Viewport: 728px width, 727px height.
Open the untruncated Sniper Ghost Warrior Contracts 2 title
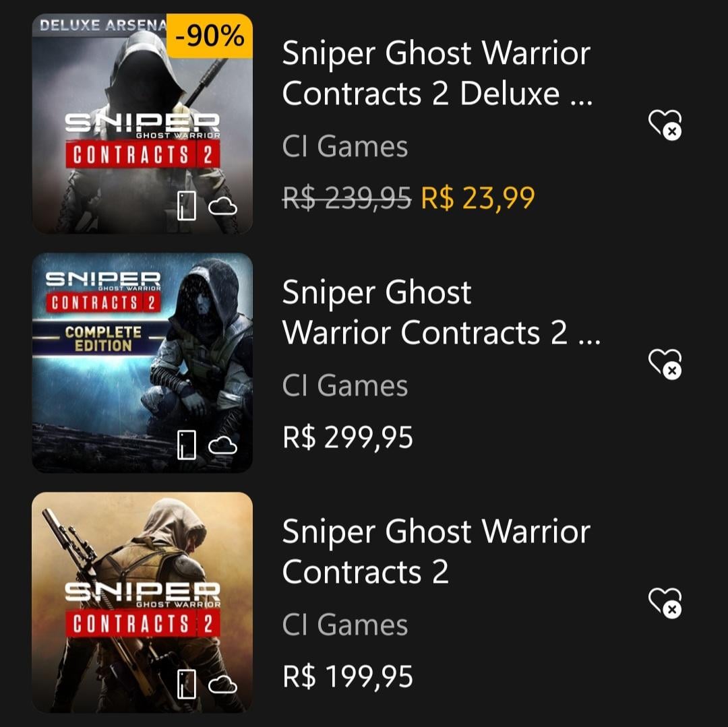tap(435, 551)
